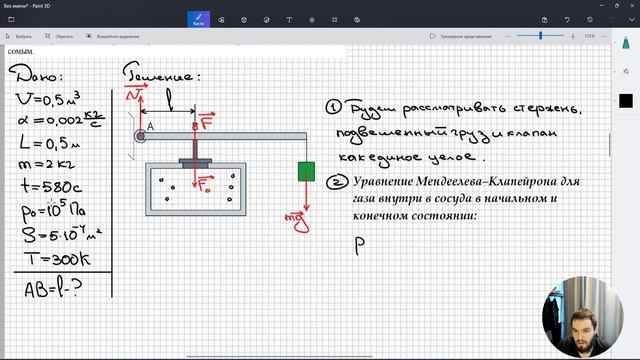Click the zoom slider handle

pos(540,36)
